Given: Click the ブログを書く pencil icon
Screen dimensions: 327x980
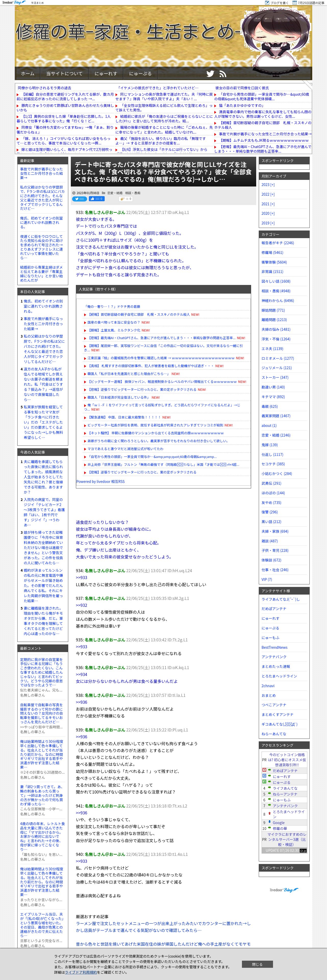Looking at the screenshot, I should tap(268, 3).
